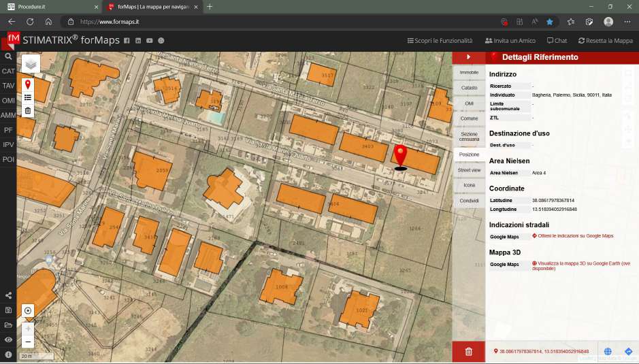Delete the reference with the red trash button

(x=468, y=351)
